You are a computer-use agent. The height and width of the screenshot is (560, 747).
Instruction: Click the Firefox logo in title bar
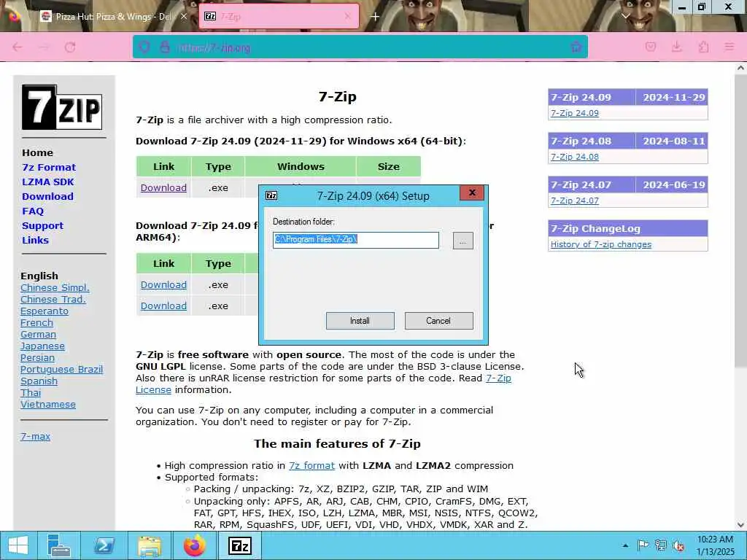(x=15, y=17)
